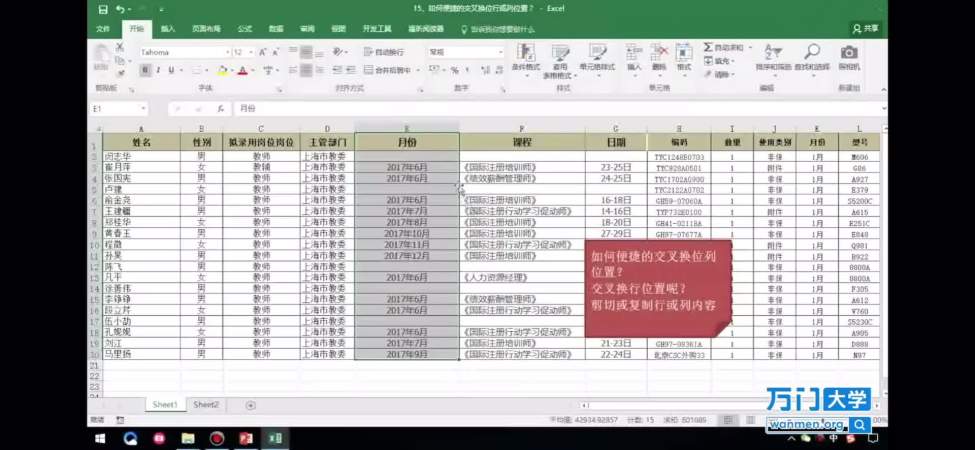Viewport: 975px width, 450px height.
Task: Switch to the Data (数据) tab
Action: (276, 29)
